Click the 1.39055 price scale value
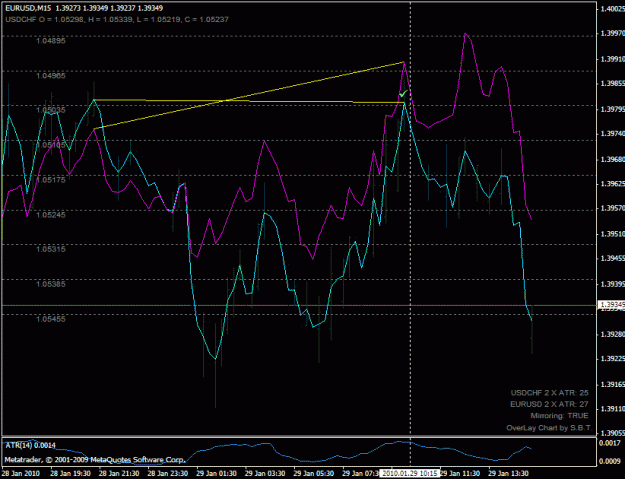 pyautogui.click(x=613, y=433)
